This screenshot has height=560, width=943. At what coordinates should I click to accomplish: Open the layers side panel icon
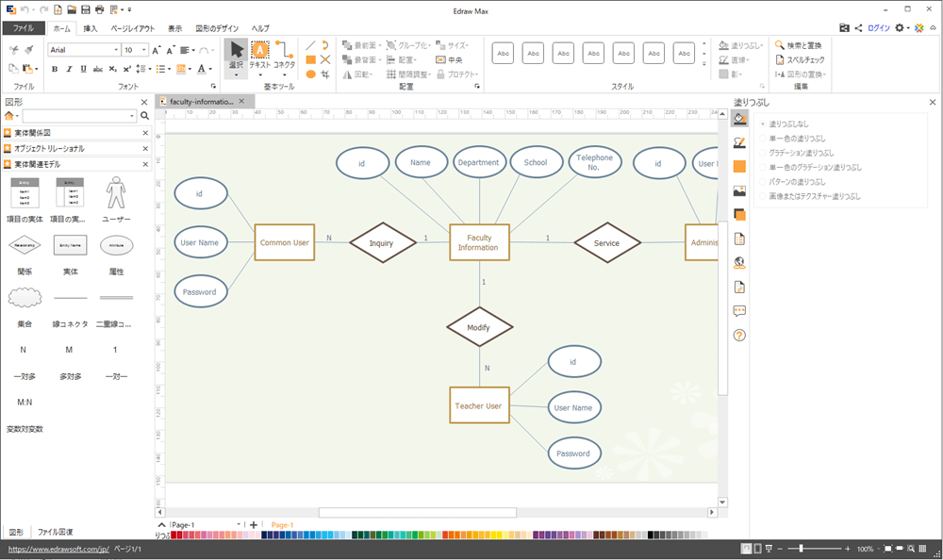tap(739, 215)
